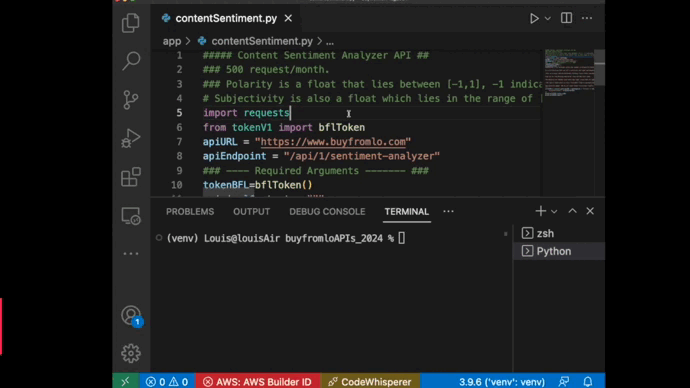Open the feedback icon in status bar

[x=564, y=381]
